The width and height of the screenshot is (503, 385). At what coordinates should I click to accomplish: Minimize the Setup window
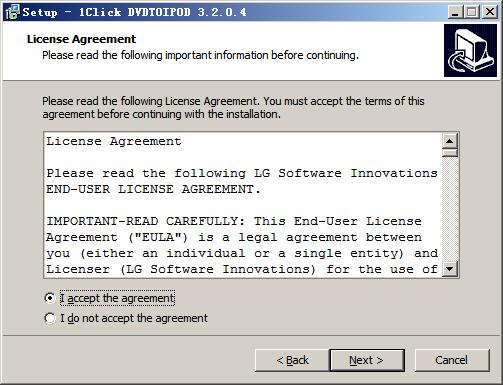tap(455, 12)
